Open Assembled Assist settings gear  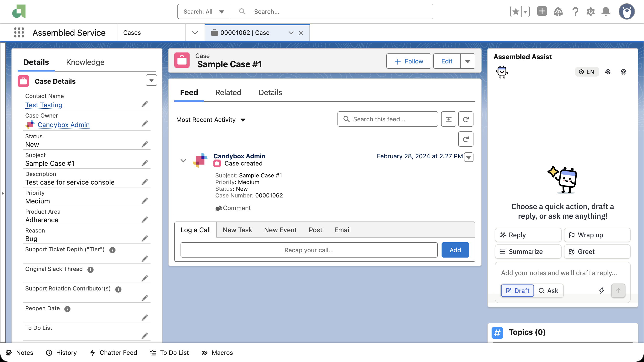pyautogui.click(x=623, y=72)
